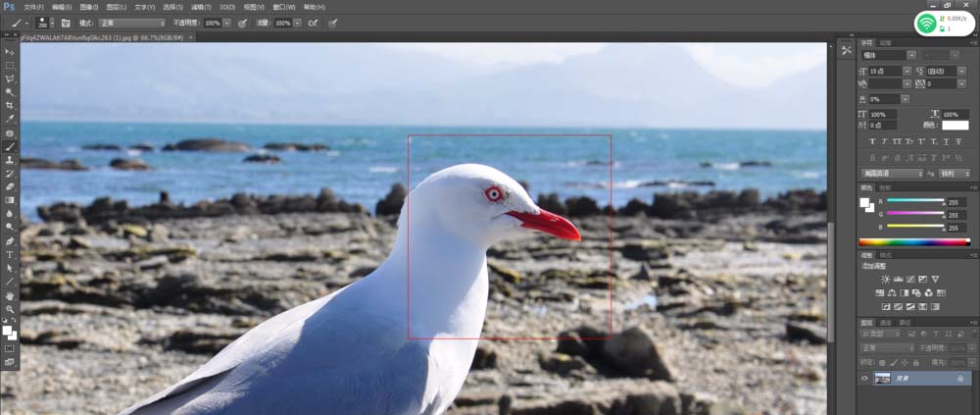
Task: Add a Brightness/Contrast adjustment
Action: (885, 280)
